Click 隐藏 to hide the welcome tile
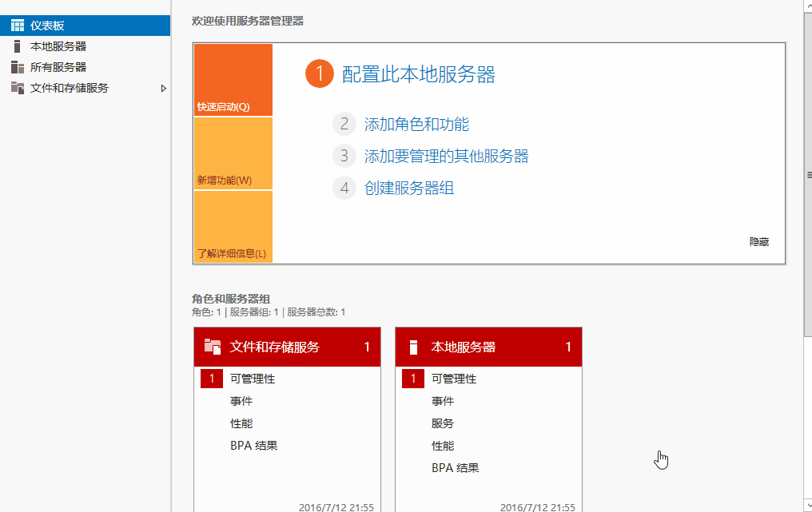 759,242
